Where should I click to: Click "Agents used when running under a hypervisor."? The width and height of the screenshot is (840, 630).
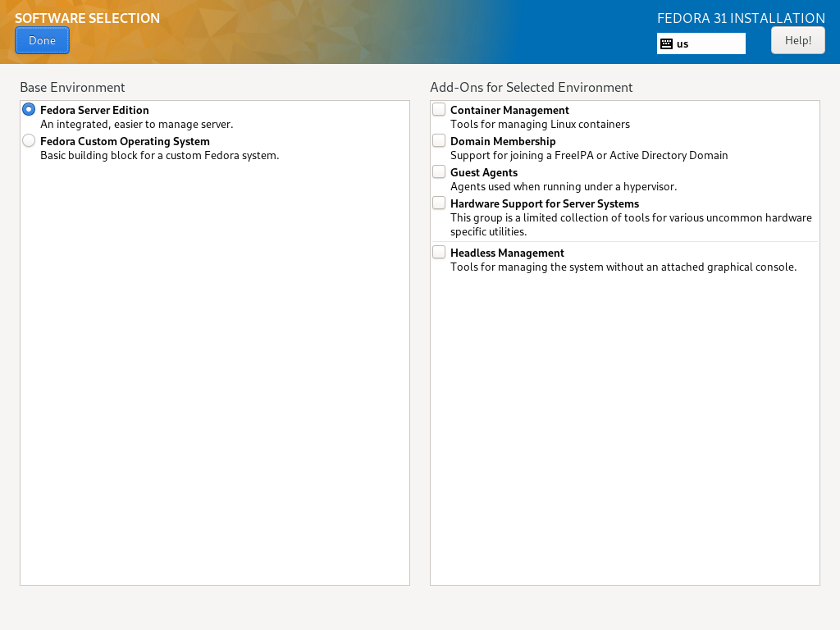pyautogui.click(x=564, y=186)
